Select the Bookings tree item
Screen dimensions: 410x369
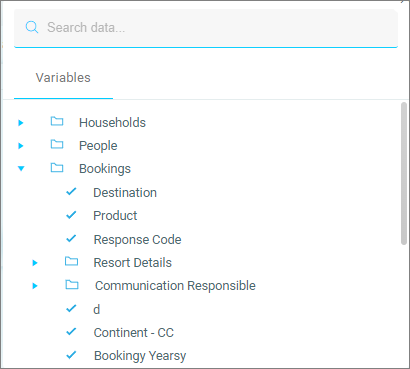pyautogui.click(x=105, y=169)
